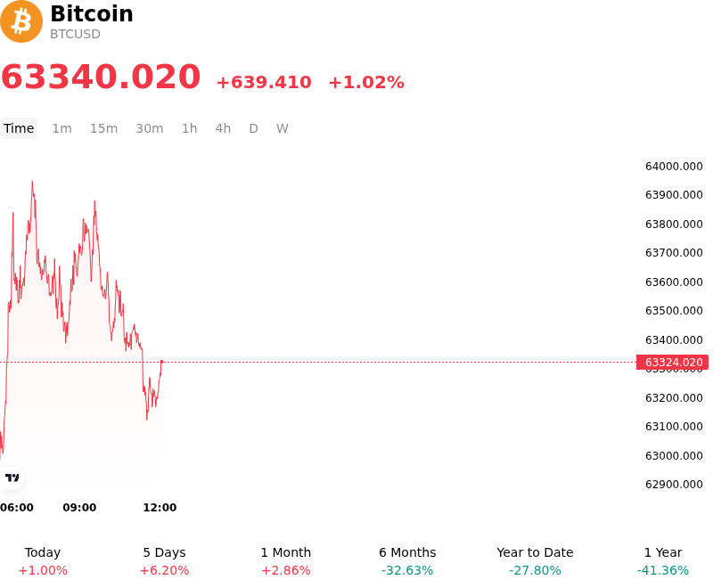Click the current price dot on chart
713x588 pixels.
(162, 362)
